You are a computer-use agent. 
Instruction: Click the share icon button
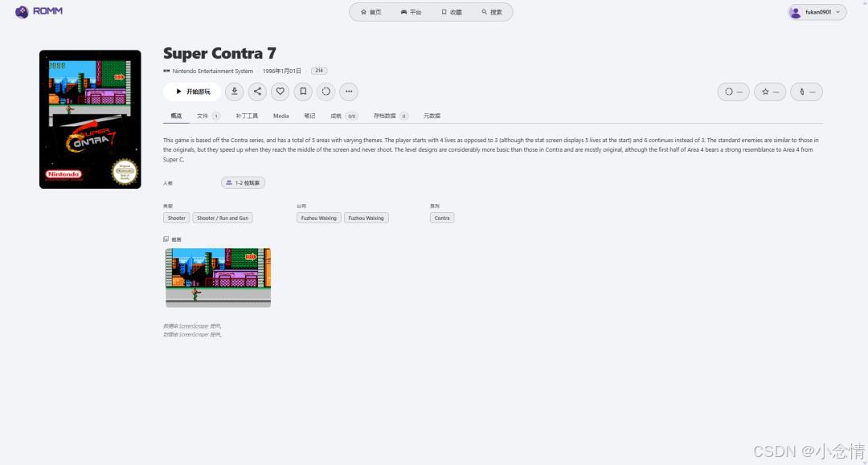pyautogui.click(x=257, y=92)
